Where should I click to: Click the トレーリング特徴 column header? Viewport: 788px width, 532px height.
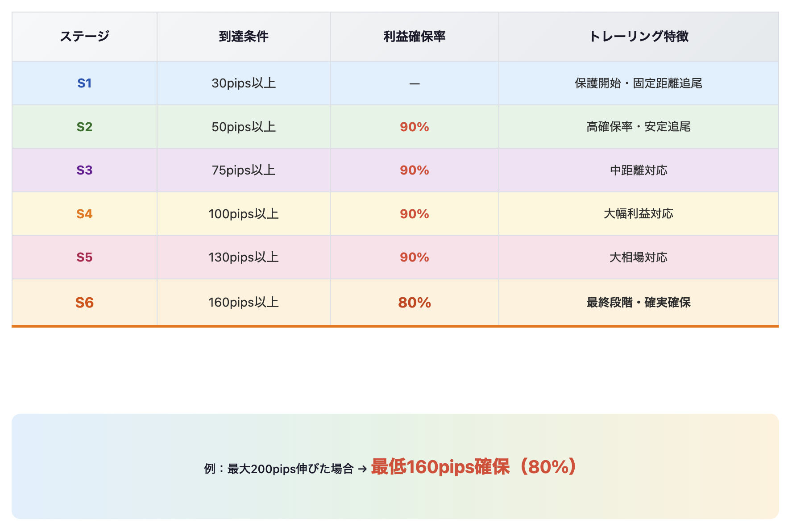point(639,37)
